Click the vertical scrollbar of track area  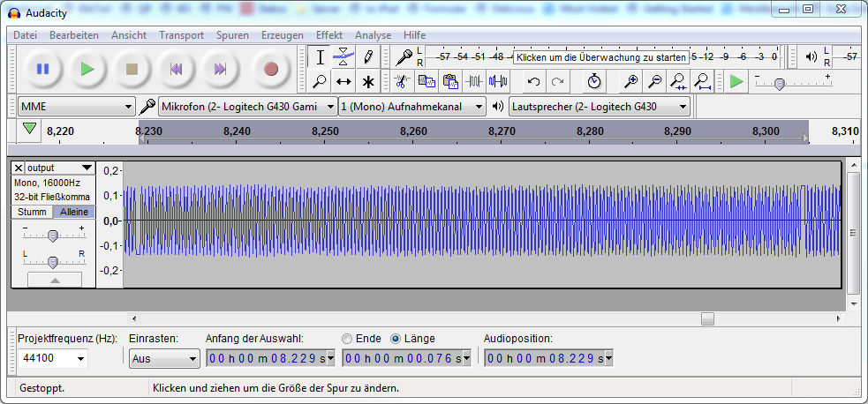853,233
